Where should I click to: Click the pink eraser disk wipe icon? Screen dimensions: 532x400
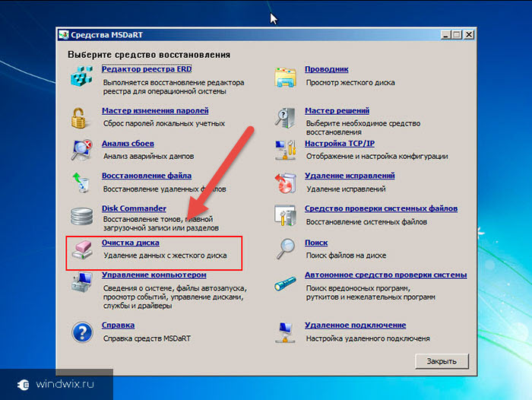pos(82,250)
